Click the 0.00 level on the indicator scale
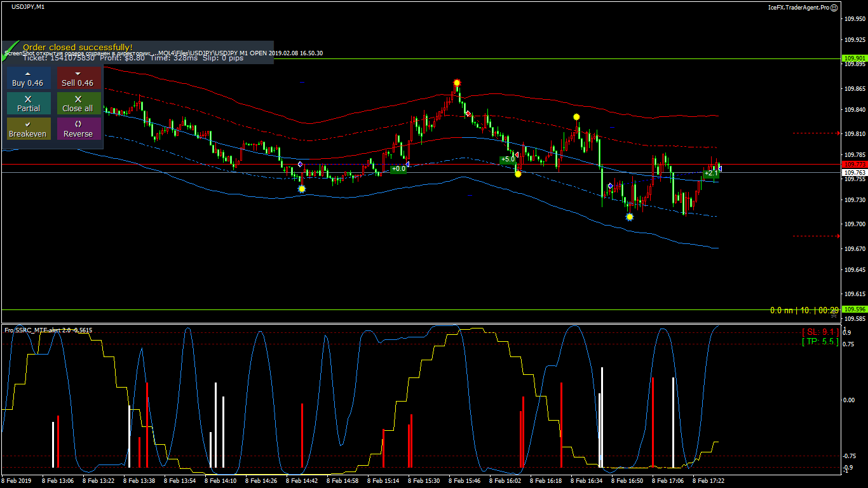This screenshot has height=488, width=868. tap(849, 400)
